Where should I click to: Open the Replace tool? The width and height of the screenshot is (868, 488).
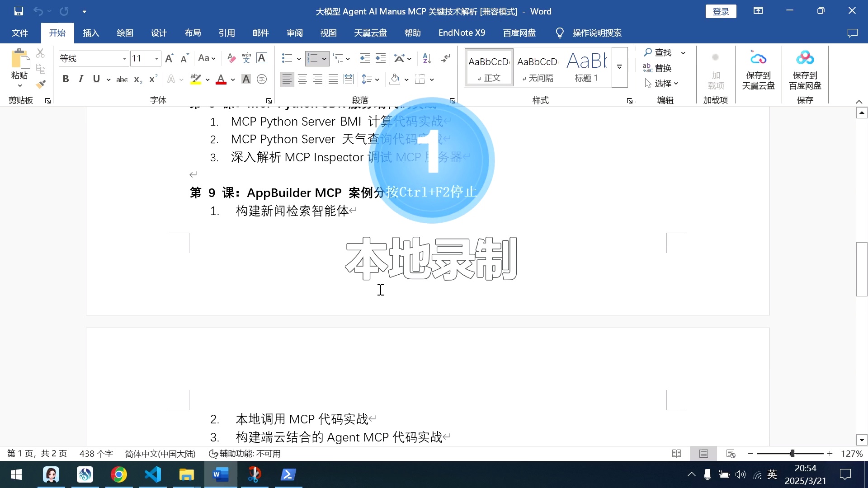(x=661, y=68)
